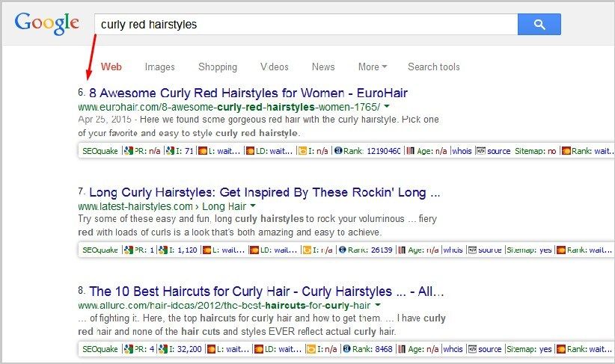Click whois in EuroHair SEOquake bar
Image resolution: width=615 pixels, height=364 pixels.
[x=462, y=151]
